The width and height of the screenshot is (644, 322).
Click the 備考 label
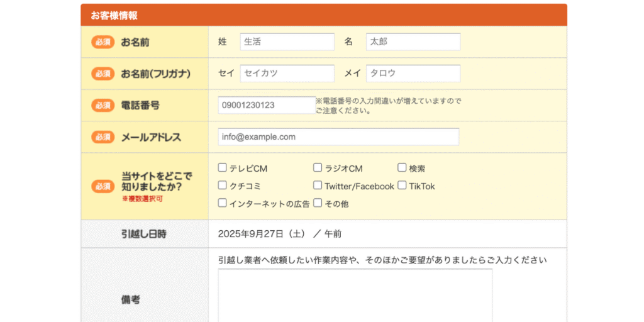131,300
